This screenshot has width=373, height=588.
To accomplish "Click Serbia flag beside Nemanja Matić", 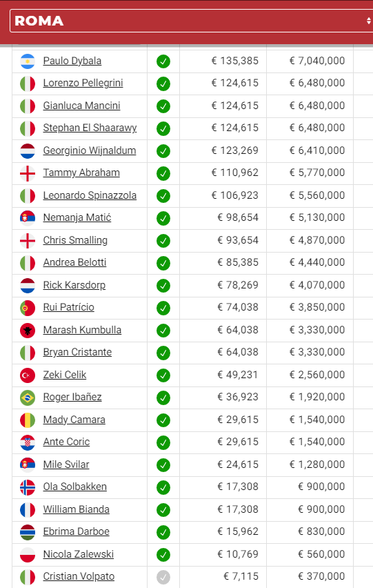I will point(28,218).
